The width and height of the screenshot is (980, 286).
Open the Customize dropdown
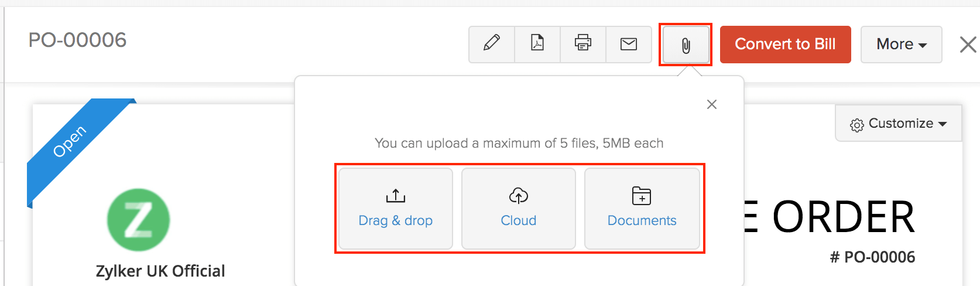coord(899,124)
